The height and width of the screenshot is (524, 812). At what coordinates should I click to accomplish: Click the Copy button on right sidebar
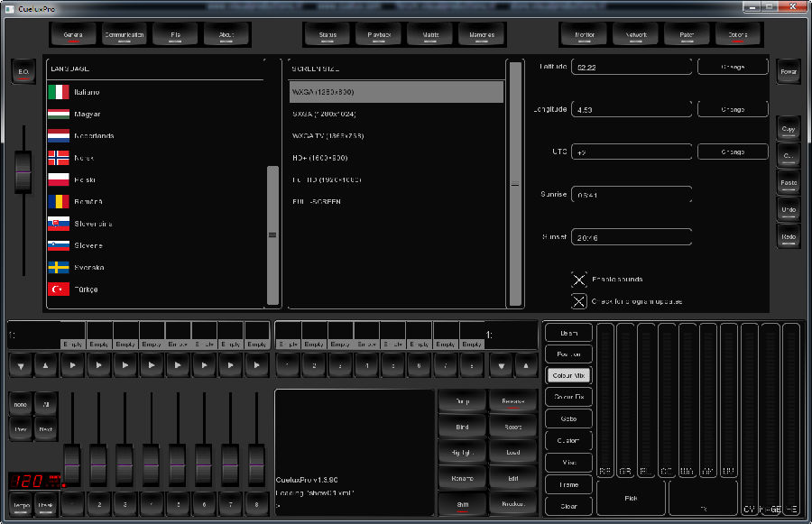[x=789, y=129]
